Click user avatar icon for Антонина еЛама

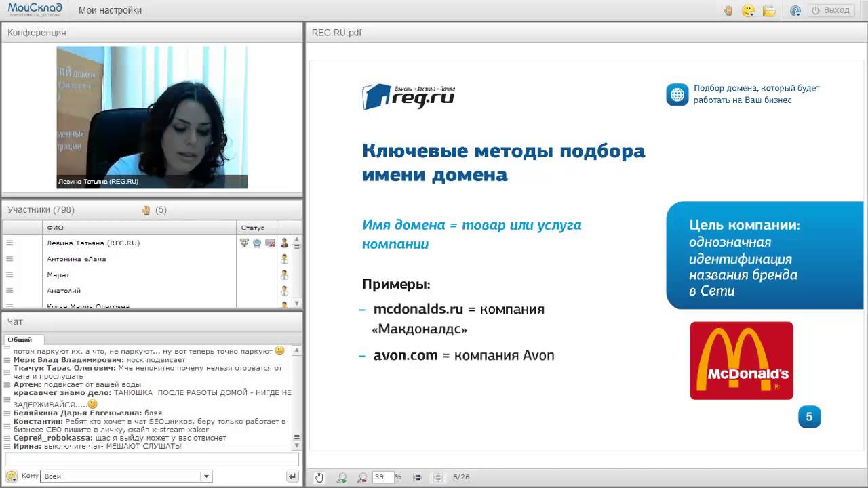pyautogui.click(x=284, y=259)
